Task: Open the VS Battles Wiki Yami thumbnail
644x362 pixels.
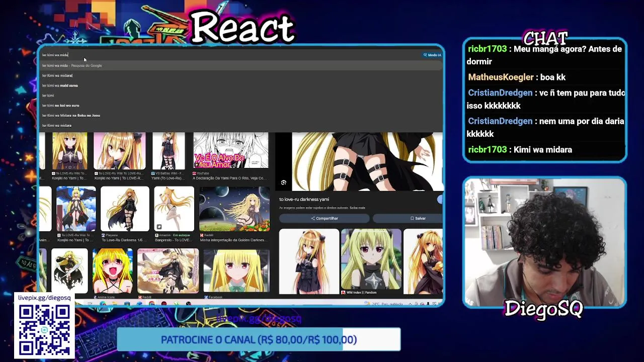Action: (169, 150)
